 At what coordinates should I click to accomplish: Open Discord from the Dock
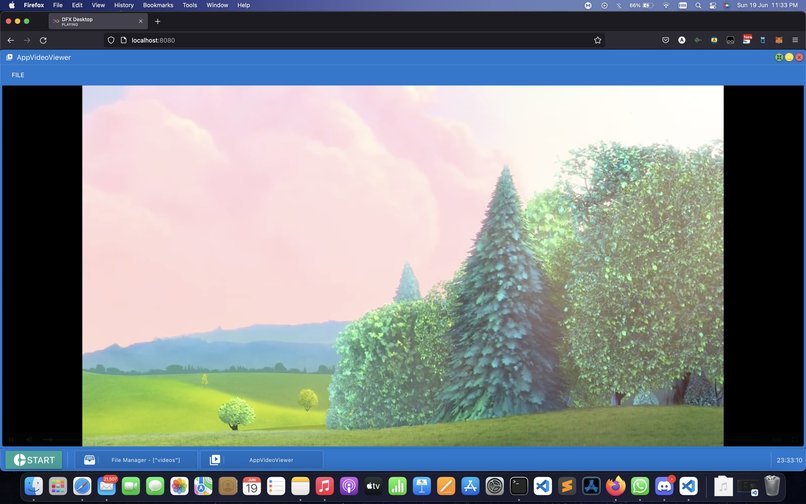pos(664,485)
